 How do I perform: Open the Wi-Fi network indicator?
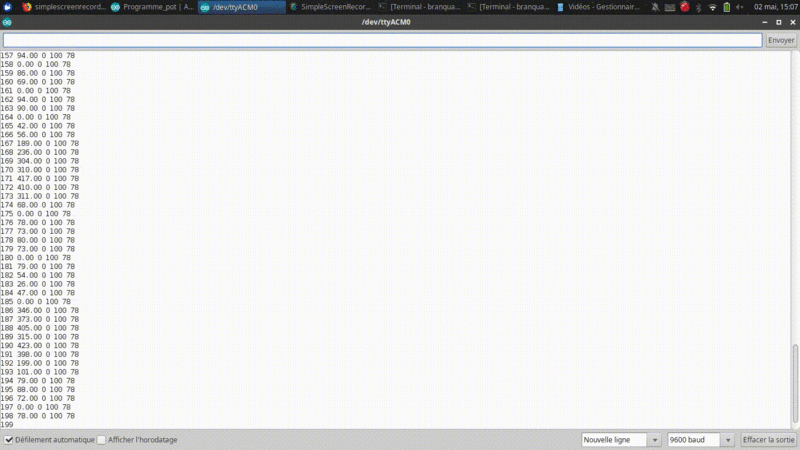pos(712,7)
